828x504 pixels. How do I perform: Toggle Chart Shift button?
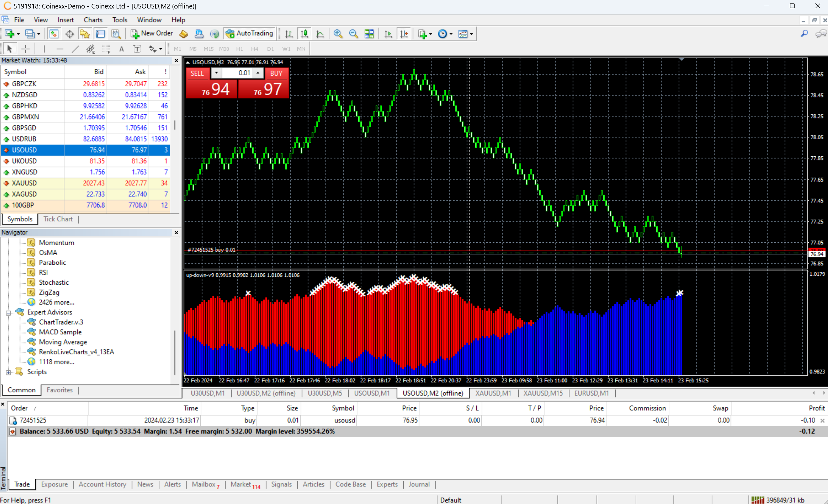pyautogui.click(x=404, y=34)
